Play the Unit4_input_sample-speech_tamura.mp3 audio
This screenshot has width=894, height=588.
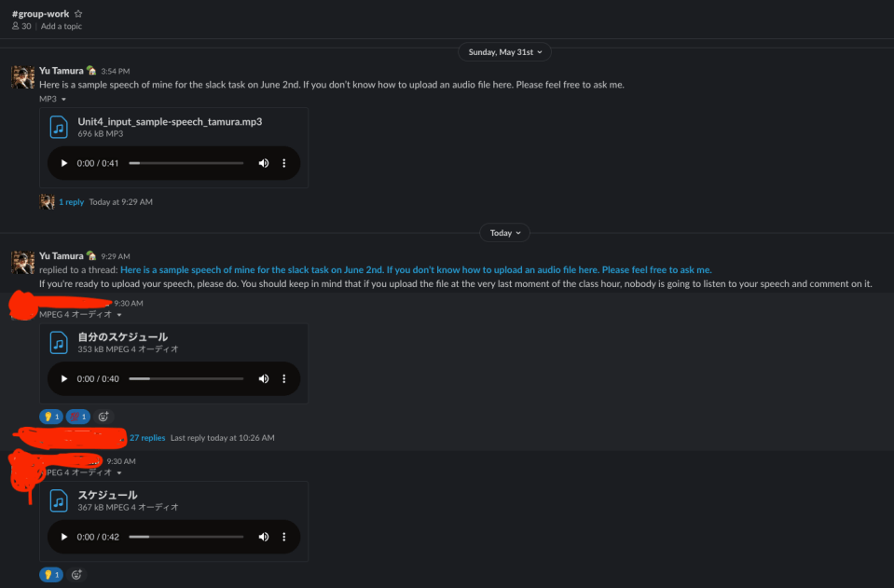64,163
